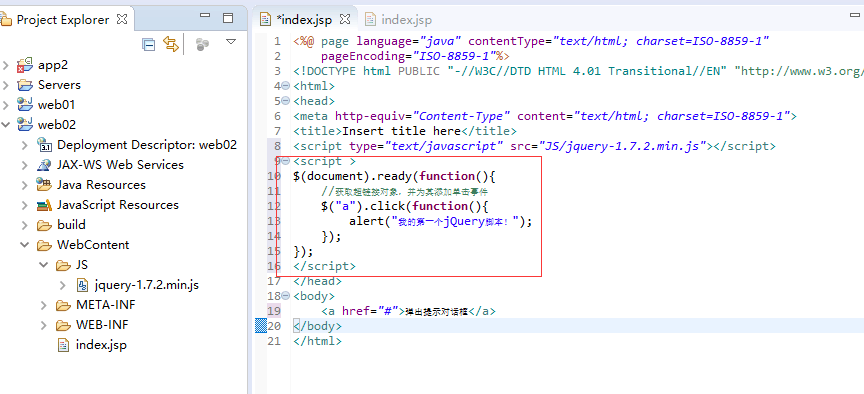Image resolution: width=864 pixels, height=394 pixels.
Task: Select Servers label in tree
Action: click(x=60, y=85)
